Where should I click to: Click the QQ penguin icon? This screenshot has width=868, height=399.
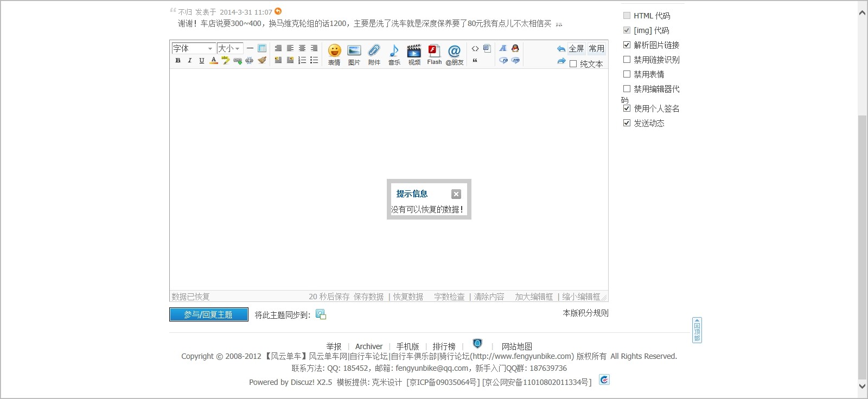(x=515, y=48)
